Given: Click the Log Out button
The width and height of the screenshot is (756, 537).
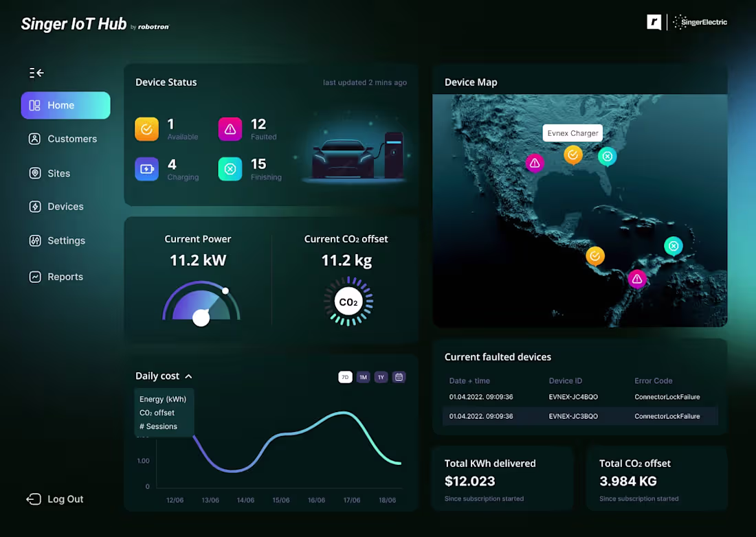Looking at the screenshot, I should pyautogui.click(x=55, y=499).
